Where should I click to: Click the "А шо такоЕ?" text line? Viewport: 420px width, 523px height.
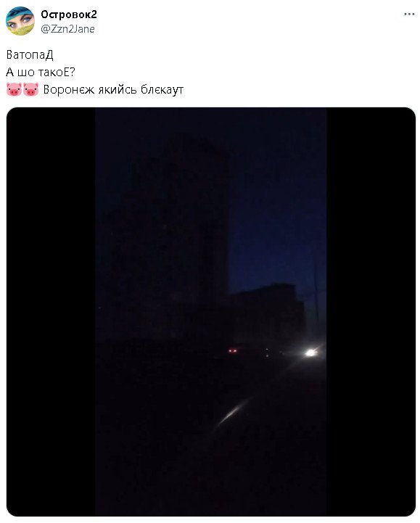point(41,72)
